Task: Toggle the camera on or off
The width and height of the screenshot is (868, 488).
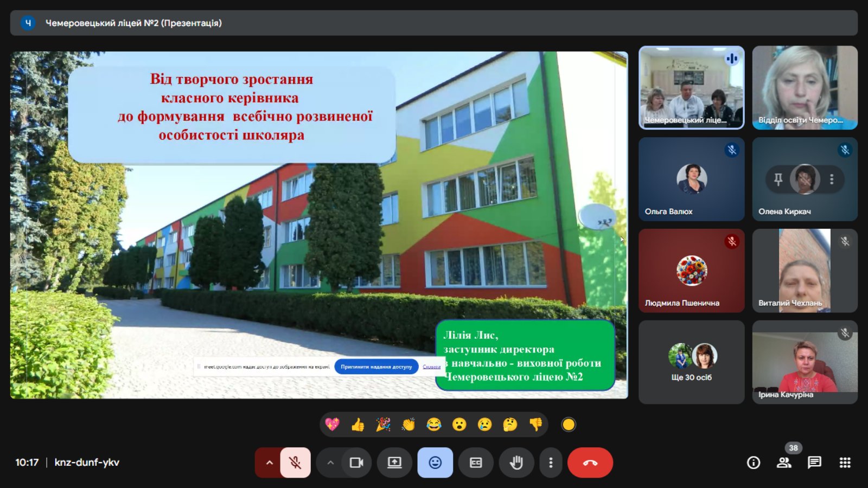Action: point(356,463)
